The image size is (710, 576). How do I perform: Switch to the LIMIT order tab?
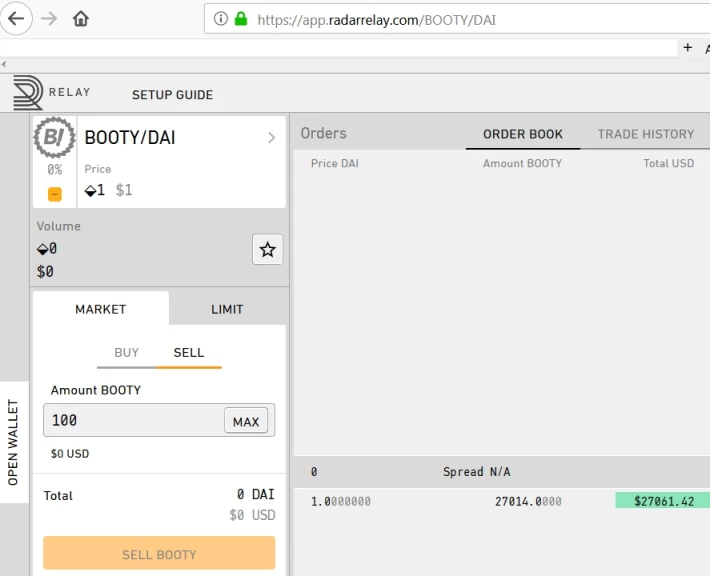[227, 309]
